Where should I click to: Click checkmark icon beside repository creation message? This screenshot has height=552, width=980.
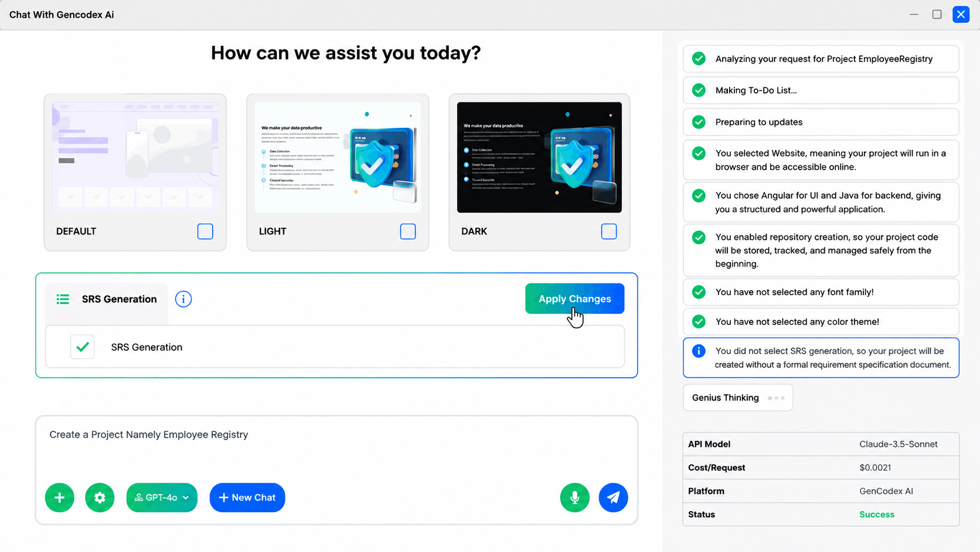tap(699, 237)
